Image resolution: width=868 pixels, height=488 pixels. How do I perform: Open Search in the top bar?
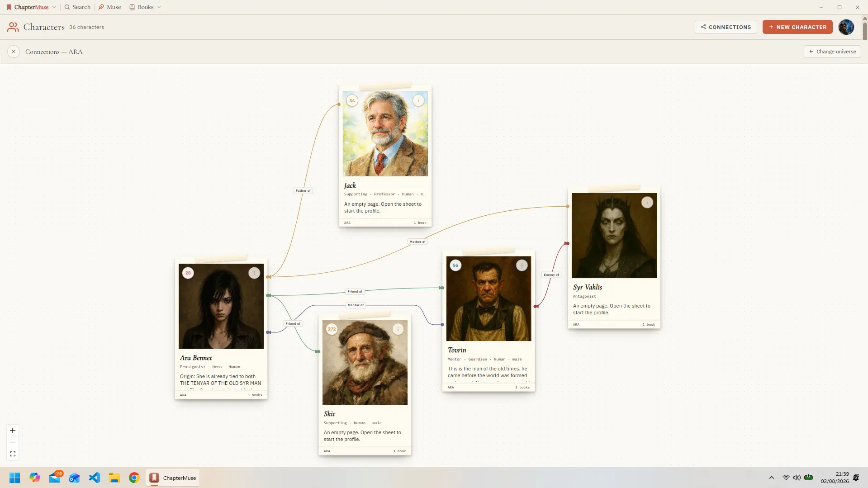coord(77,7)
